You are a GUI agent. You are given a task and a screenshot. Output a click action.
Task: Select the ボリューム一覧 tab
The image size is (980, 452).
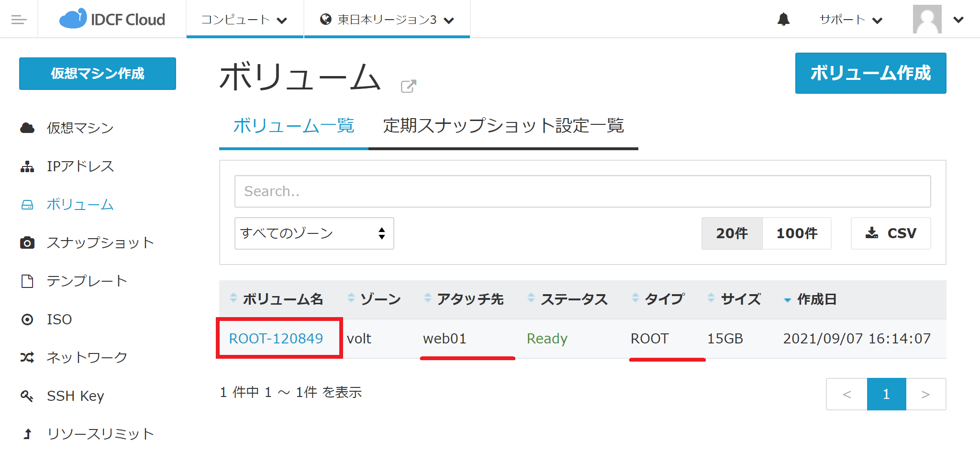293,126
